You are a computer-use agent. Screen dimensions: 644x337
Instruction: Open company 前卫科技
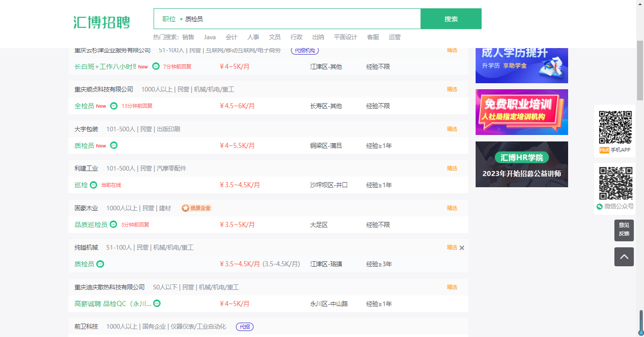point(86,326)
